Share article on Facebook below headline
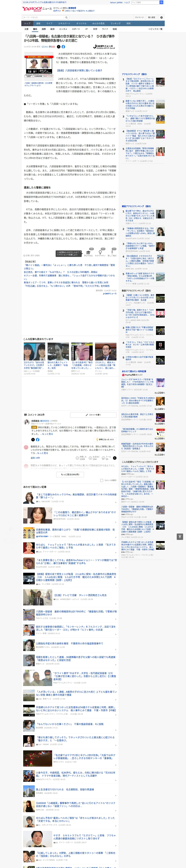 click(63, 47)
